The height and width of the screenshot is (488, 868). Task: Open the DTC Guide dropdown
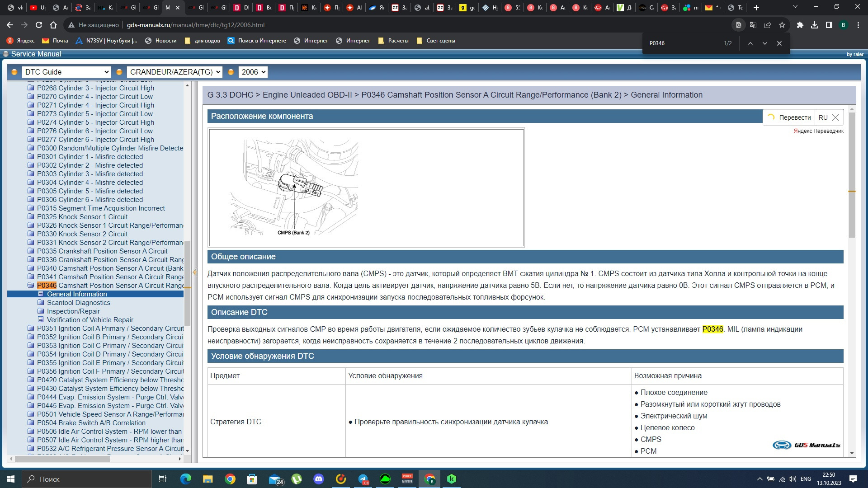coord(66,72)
